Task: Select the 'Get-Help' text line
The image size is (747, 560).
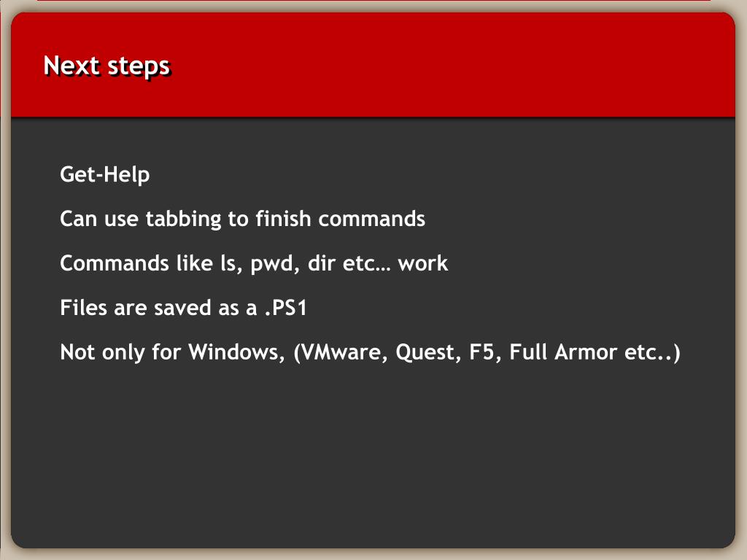Action: coord(105,174)
